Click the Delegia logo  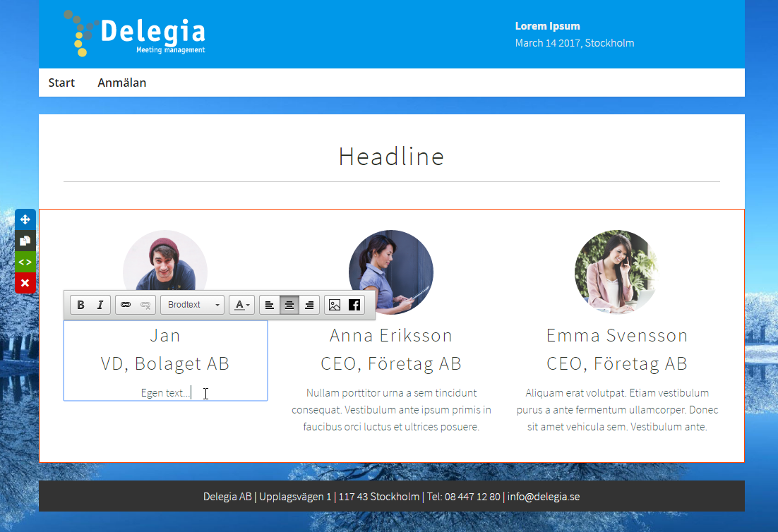[134, 33]
